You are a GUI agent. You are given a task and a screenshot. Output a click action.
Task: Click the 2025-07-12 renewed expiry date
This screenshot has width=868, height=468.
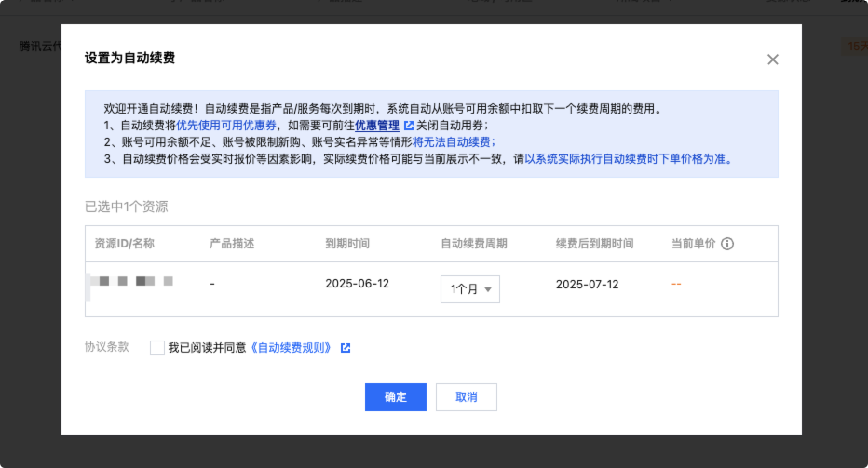pyautogui.click(x=587, y=284)
